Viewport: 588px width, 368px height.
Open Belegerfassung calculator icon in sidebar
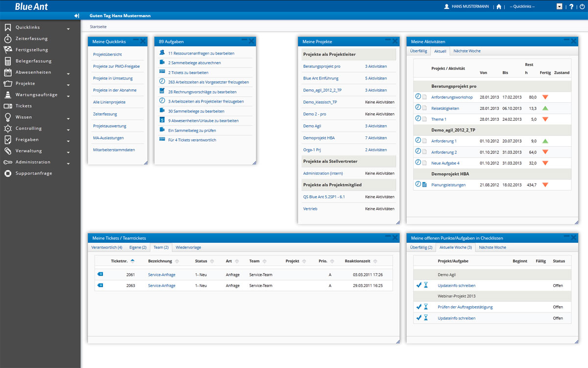(8, 61)
